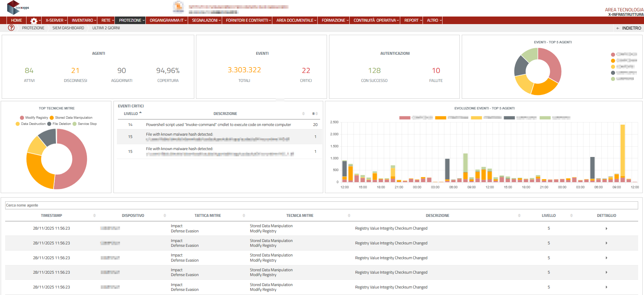644x295 pixels.
Task: Go to the Home menu item
Action: click(x=17, y=20)
